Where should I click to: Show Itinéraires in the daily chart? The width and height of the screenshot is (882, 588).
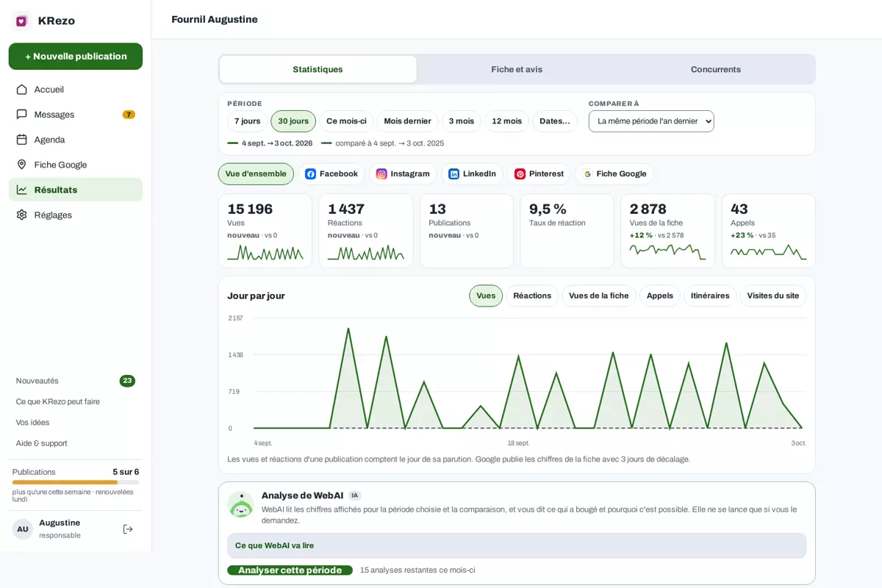click(710, 295)
